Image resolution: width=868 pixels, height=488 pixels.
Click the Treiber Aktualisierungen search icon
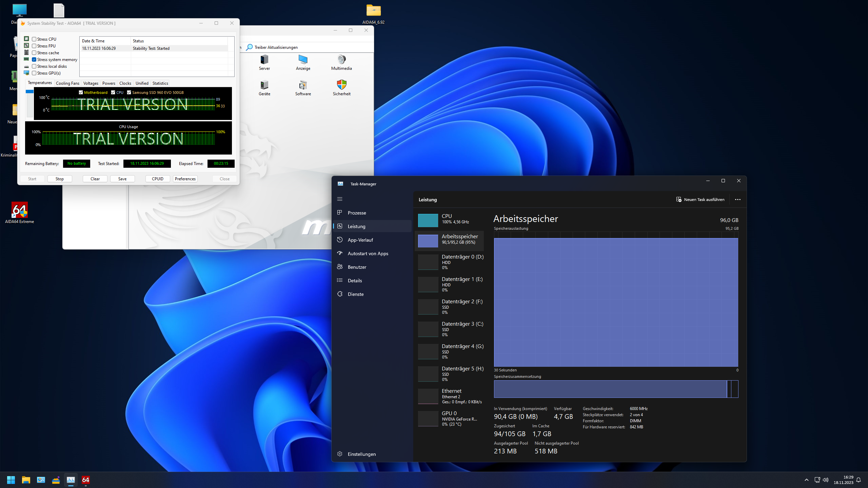[x=249, y=47]
